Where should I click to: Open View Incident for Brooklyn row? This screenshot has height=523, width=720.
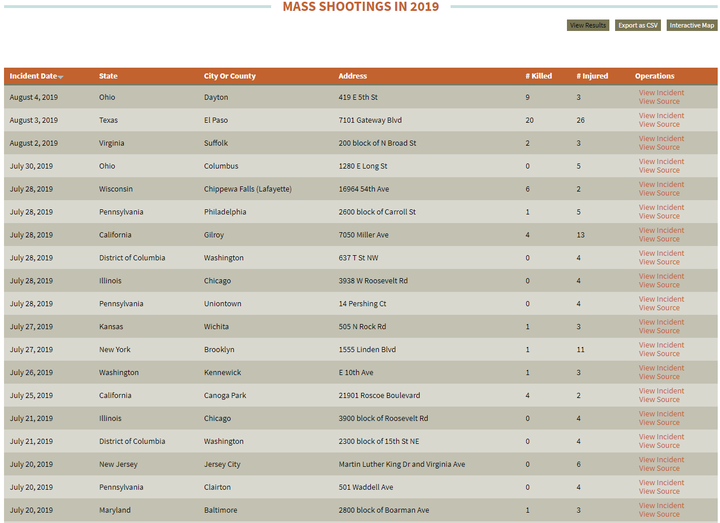661,345
